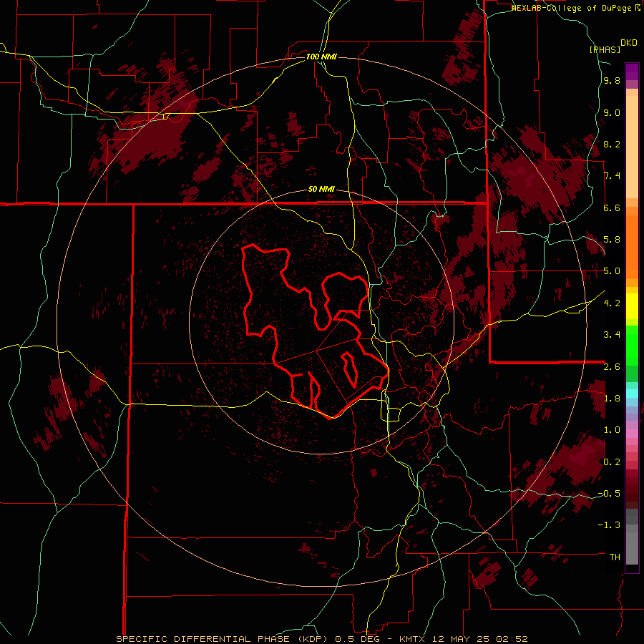The image size is (644, 644).
Task: Click the 5.0 value on the color scale
Action: 612,271
